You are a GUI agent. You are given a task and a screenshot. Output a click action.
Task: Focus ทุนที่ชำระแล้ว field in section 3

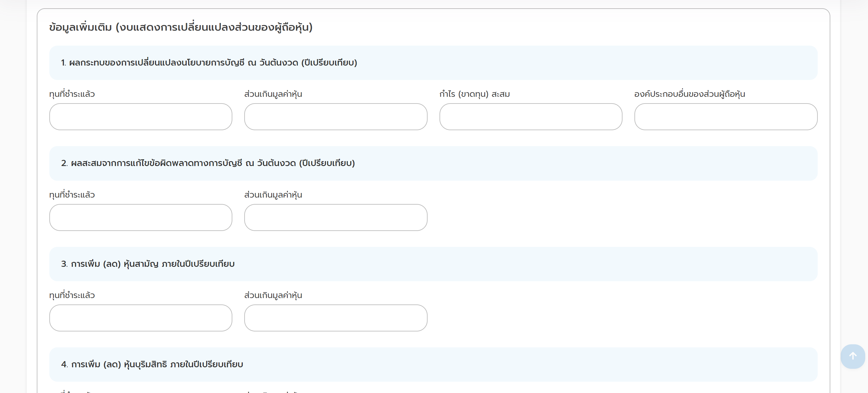[x=140, y=318]
